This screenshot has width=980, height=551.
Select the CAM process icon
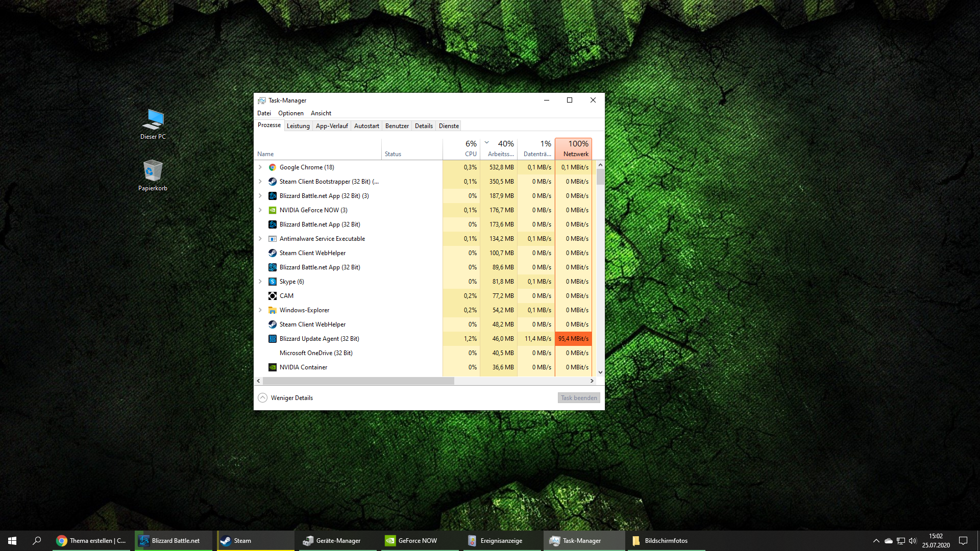click(273, 296)
